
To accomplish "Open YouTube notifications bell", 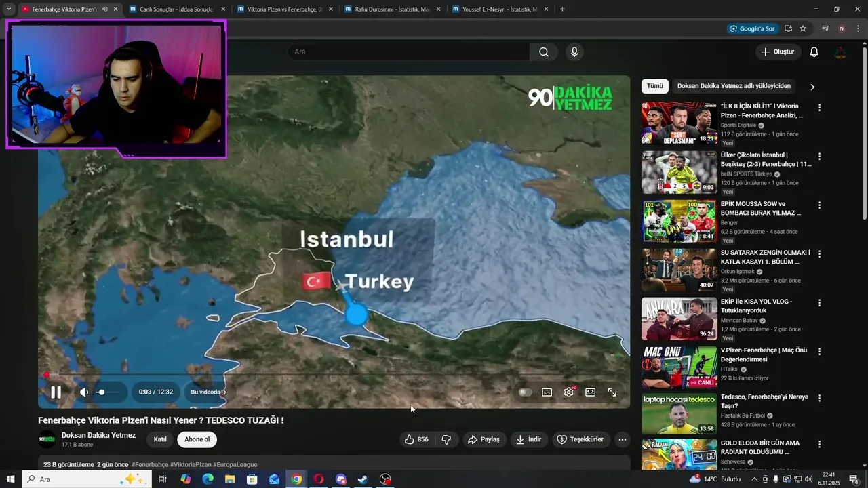I will pyautogui.click(x=814, y=52).
